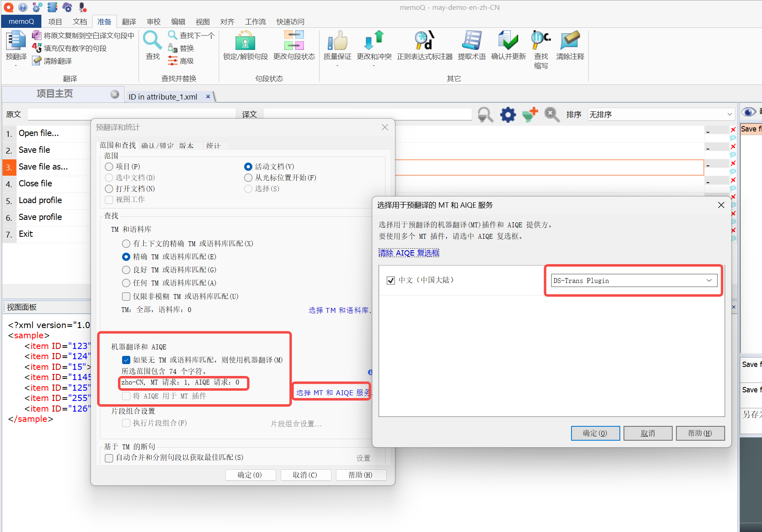
Task: Click Find abbreviations (查找缩写) icon
Action: click(x=541, y=40)
